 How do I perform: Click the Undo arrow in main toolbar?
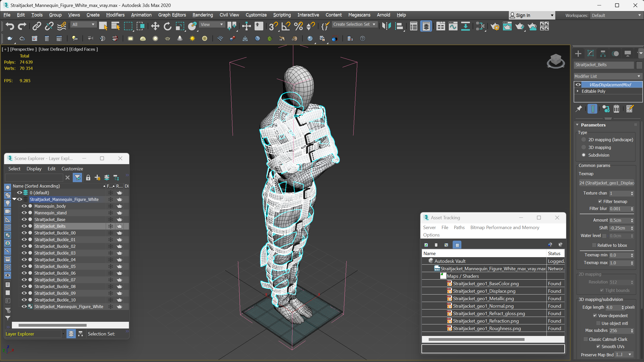(x=10, y=26)
